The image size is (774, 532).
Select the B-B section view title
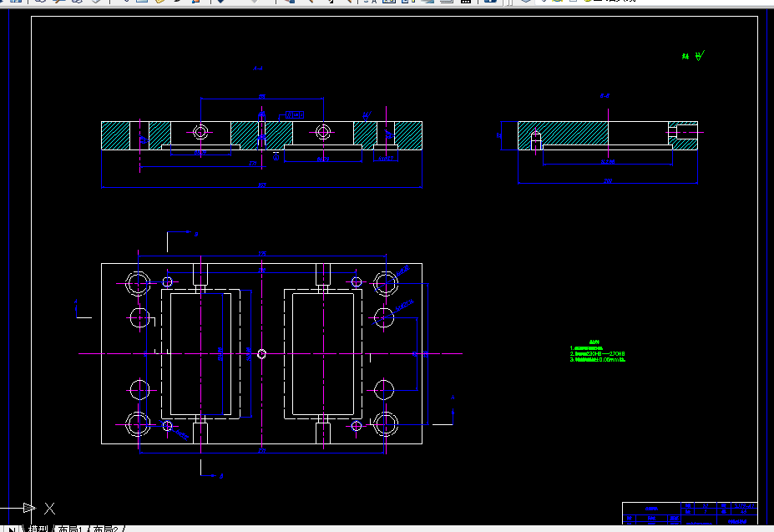pyautogui.click(x=605, y=96)
